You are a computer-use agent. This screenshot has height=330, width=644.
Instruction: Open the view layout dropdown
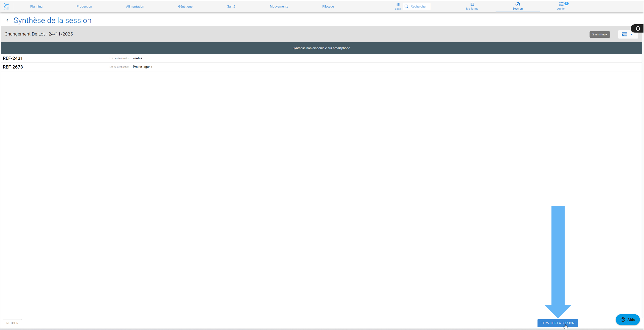point(628,34)
